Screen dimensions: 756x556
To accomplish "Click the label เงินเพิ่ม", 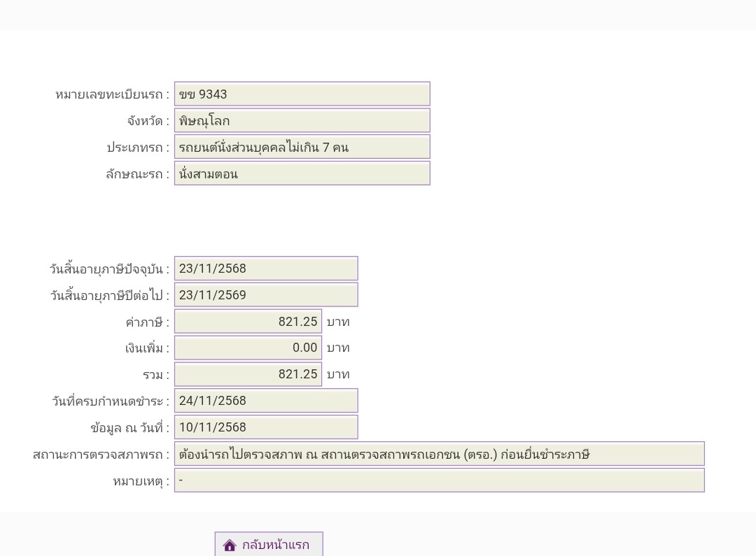I will point(146,348).
